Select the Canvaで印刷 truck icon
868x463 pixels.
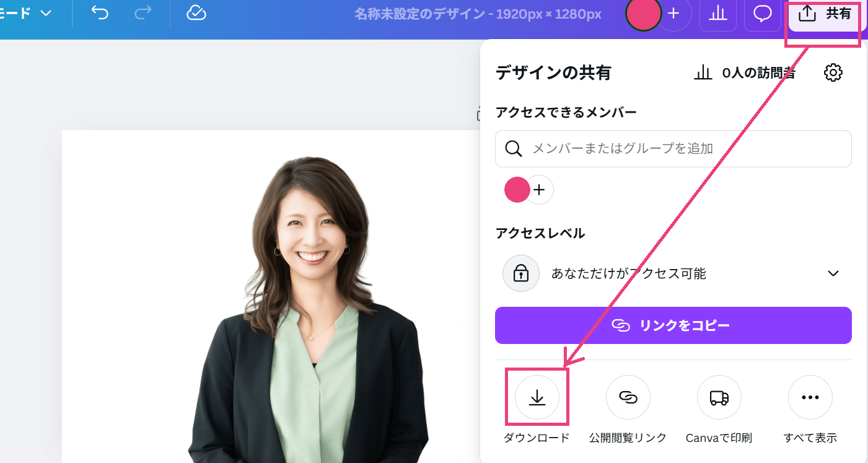tap(719, 397)
